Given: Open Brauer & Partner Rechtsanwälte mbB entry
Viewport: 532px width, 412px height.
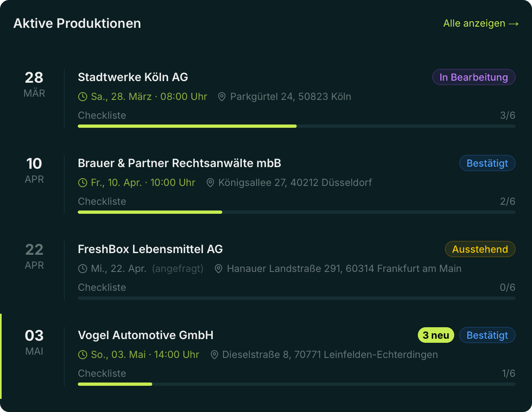Looking at the screenshot, I should (179, 163).
